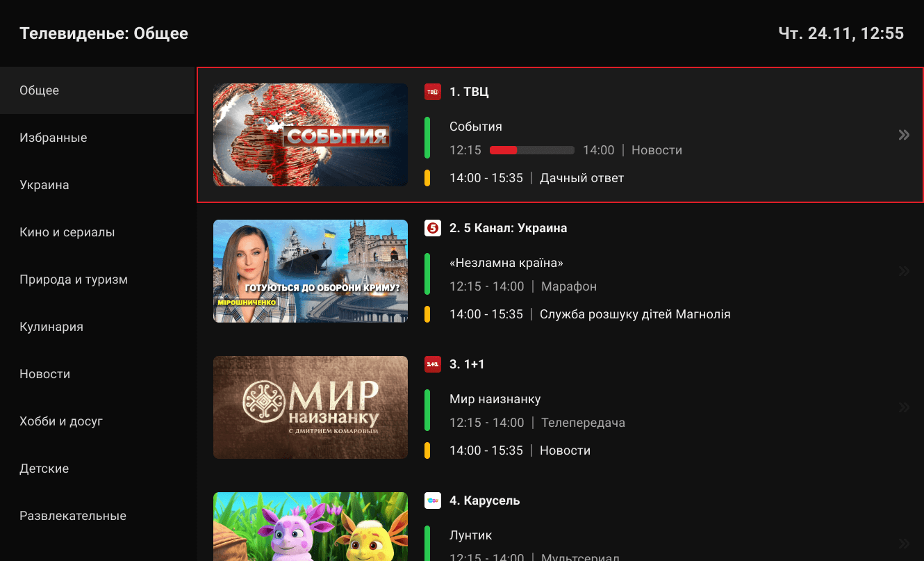Click the upcoming program Дачный ответ
The image size is (924, 561).
582,178
